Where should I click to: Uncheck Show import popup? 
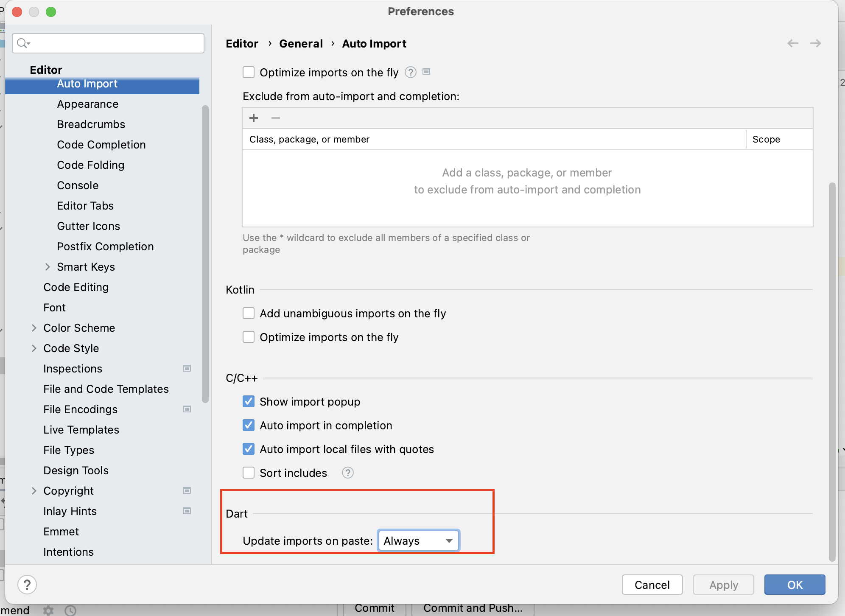click(x=249, y=401)
